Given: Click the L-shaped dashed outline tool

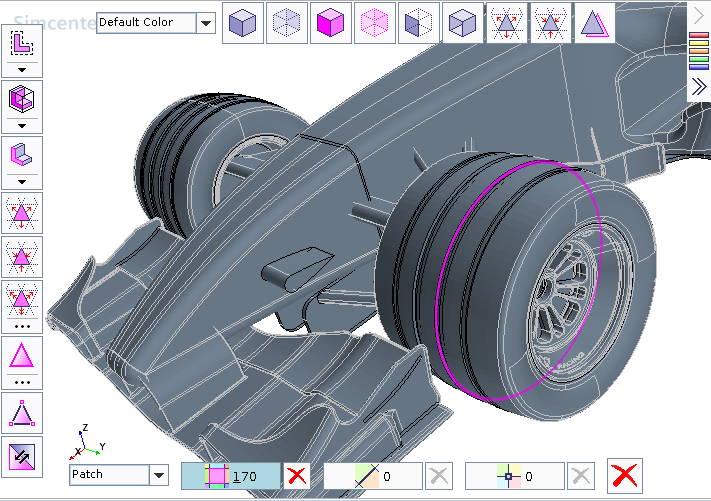Looking at the screenshot, I should point(22,42).
